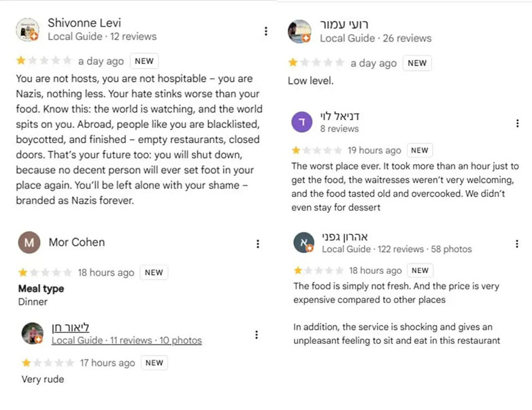Image resolution: width=532 pixels, height=410 pixels.
Task: Click the Mor Cohen reviewer name
Action: 77,242
